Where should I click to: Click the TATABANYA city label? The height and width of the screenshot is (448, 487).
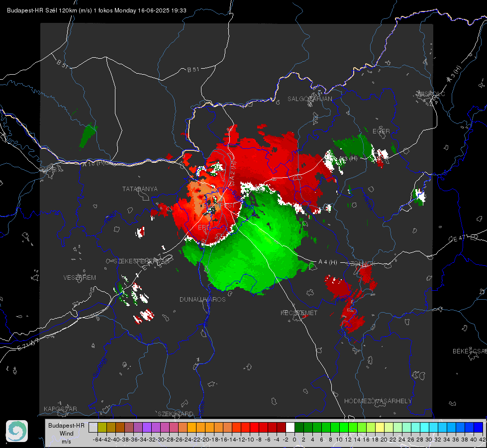click(x=140, y=189)
